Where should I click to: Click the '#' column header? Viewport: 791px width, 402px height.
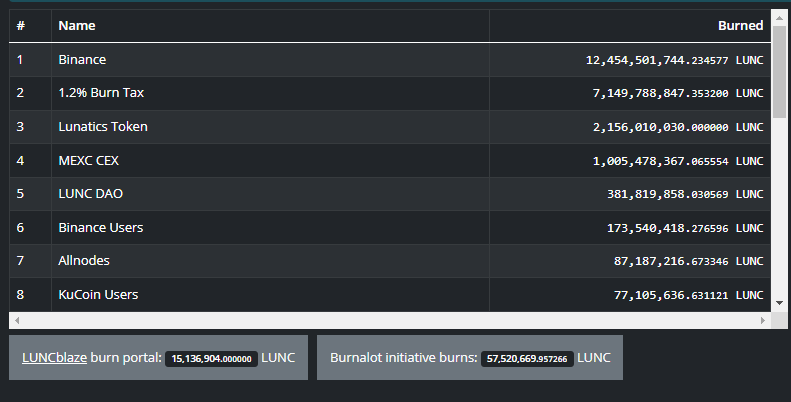pyautogui.click(x=30, y=26)
